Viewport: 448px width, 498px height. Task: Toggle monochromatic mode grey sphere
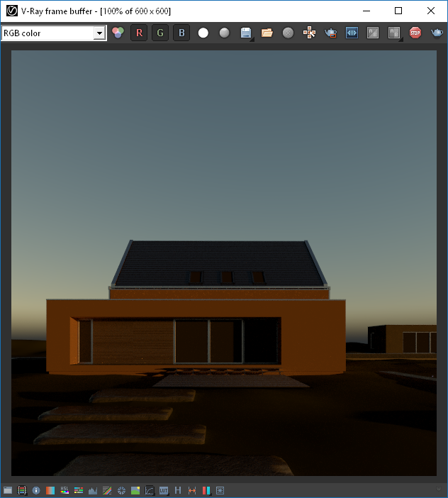224,33
